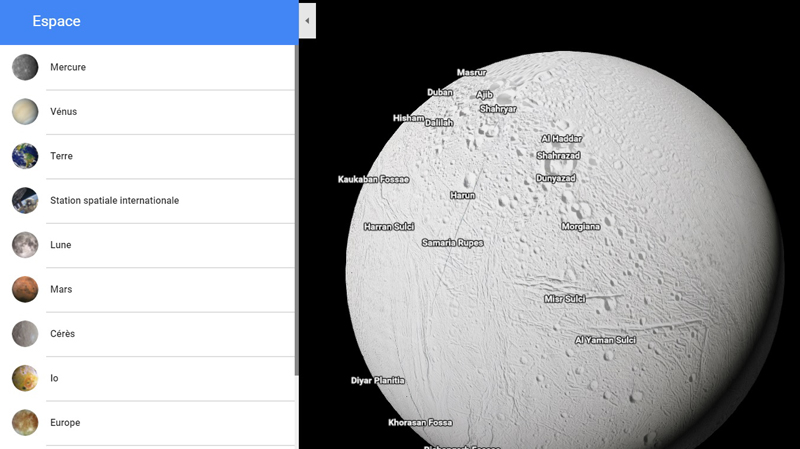Click the Lune thumbnail icon

point(25,245)
